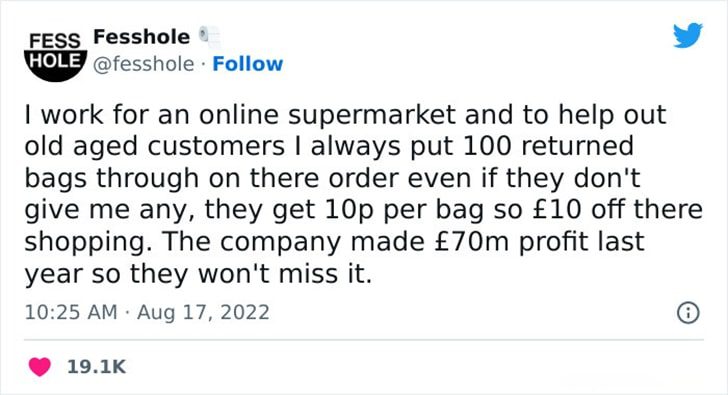The height and width of the screenshot is (395, 728).
Task: Click the Aug 17, 2022 date
Action: pyautogui.click(x=203, y=312)
